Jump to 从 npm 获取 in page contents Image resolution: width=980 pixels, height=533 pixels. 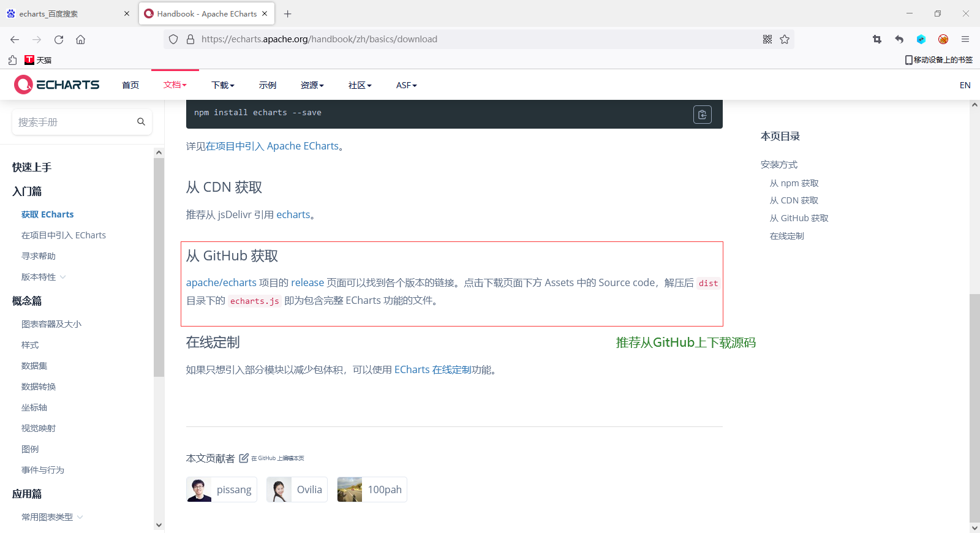(794, 183)
